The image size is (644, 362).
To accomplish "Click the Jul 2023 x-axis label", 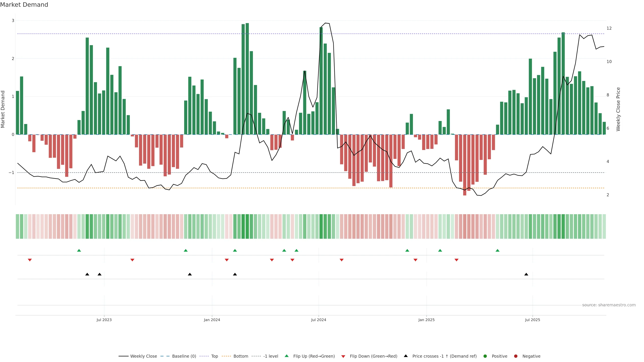I will coord(104,320).
